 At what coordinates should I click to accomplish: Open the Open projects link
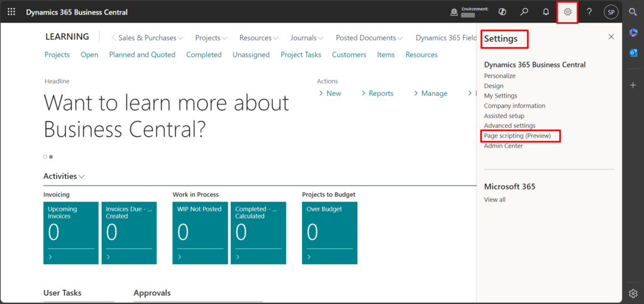pyautogui.click(x=89, y=55)
